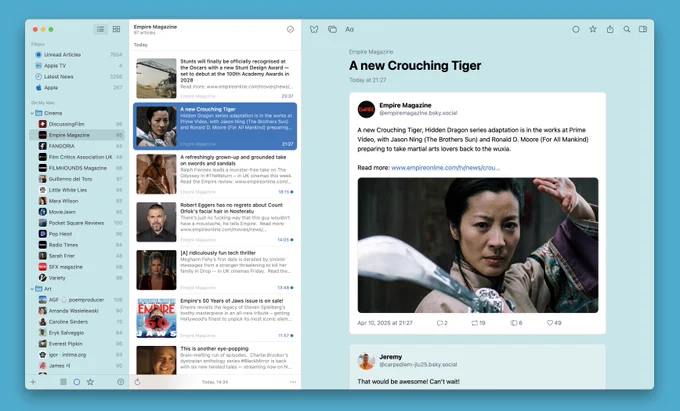Viewport: 680px width, 411px height.
Task: Select the Unread Articles filter
Action: 77,55
